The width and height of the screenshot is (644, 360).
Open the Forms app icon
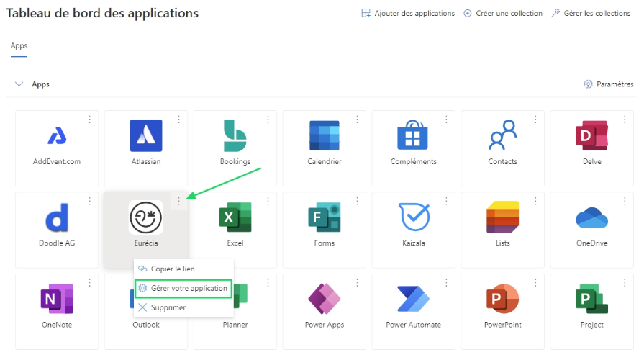click(x=325, y=217)
